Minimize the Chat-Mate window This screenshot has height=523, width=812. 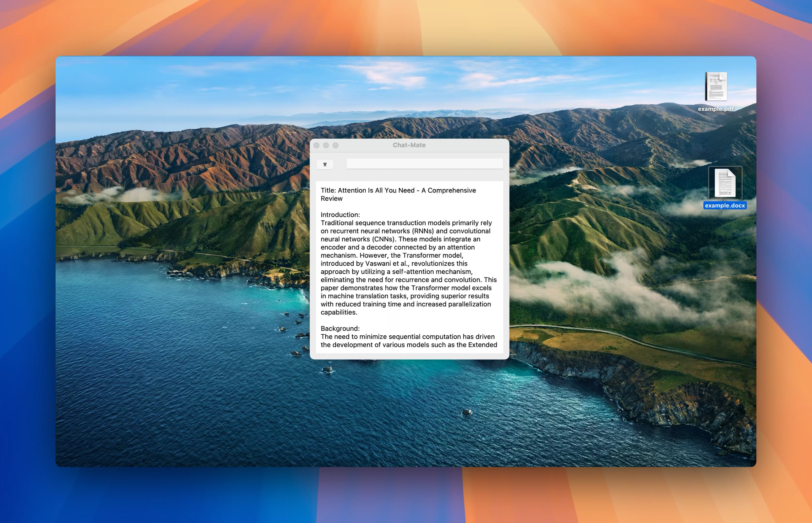(x=326, y=145)
